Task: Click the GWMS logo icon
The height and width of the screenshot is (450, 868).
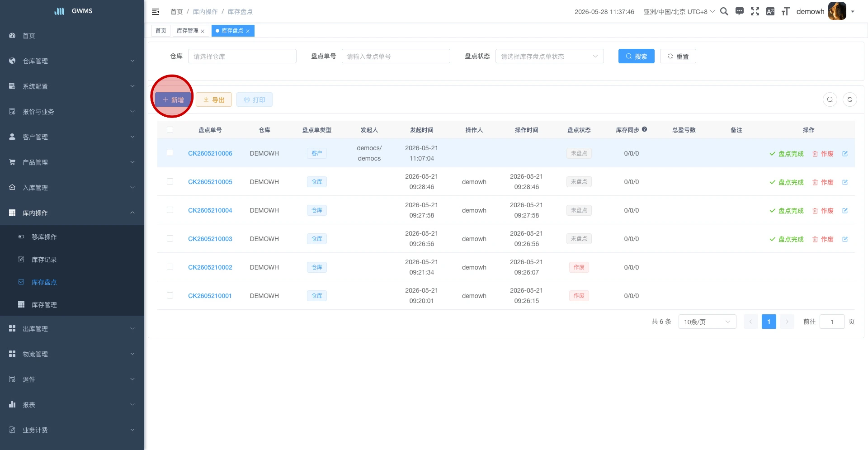Action: pos(59,11)
